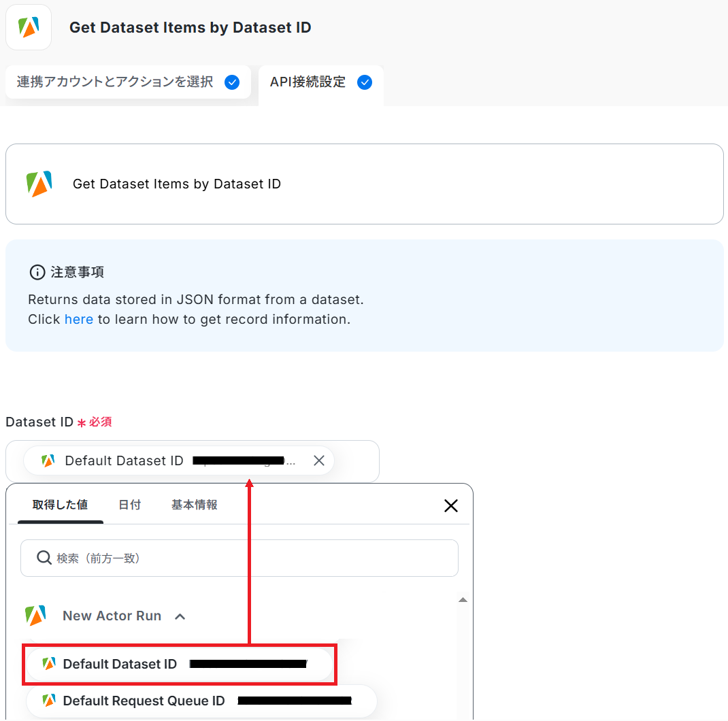Close the value picker panel
Screen dimensions: 728x721
tap(451, 505)
